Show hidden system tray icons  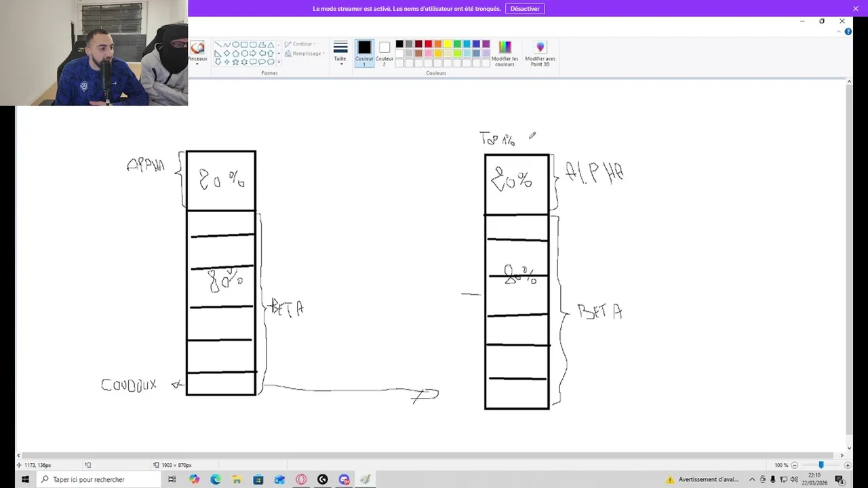tap(752, 479)
